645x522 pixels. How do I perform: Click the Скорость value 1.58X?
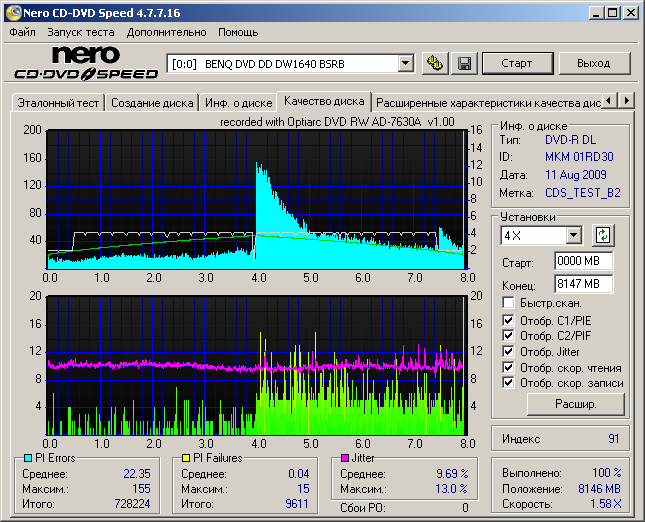[606, 503]
